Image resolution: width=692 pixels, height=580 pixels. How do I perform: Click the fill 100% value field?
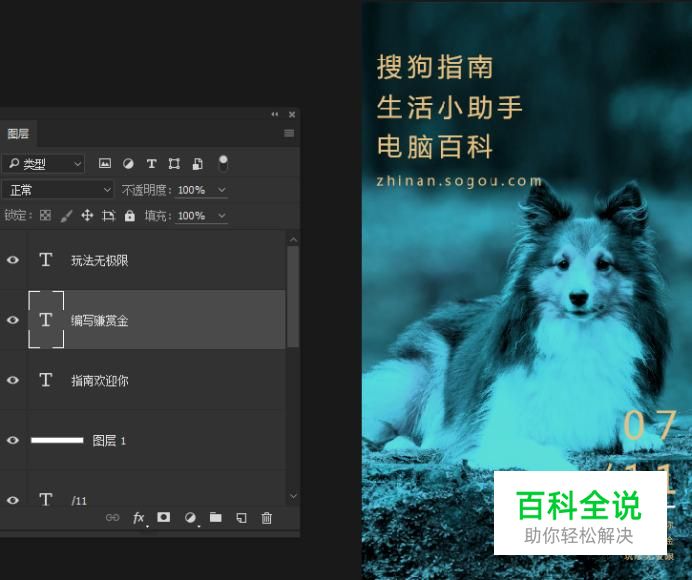[192, 216]
